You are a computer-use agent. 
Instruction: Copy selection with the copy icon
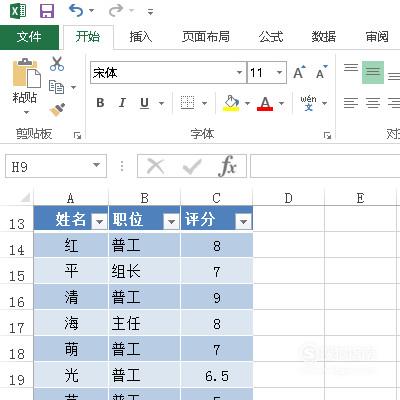[56, 87]
